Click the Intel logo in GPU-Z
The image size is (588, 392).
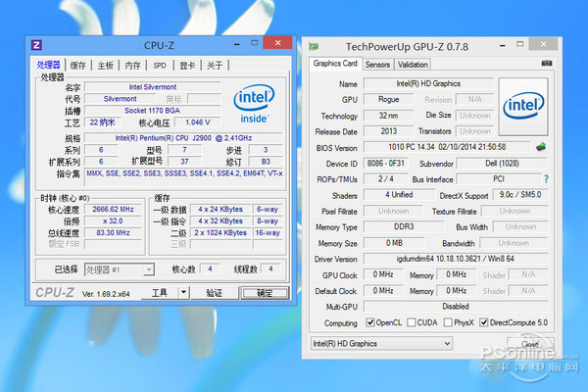523,107
